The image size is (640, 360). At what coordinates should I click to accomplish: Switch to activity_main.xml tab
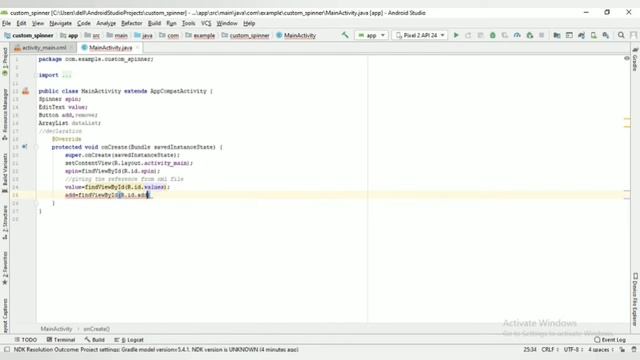[44, 48]
